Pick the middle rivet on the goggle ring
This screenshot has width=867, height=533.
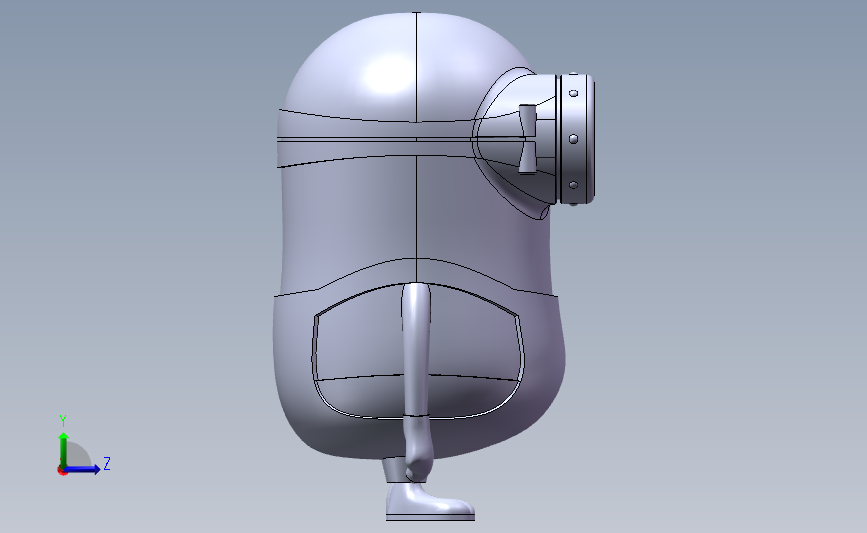pyautogui.click(x=574, y=139)
